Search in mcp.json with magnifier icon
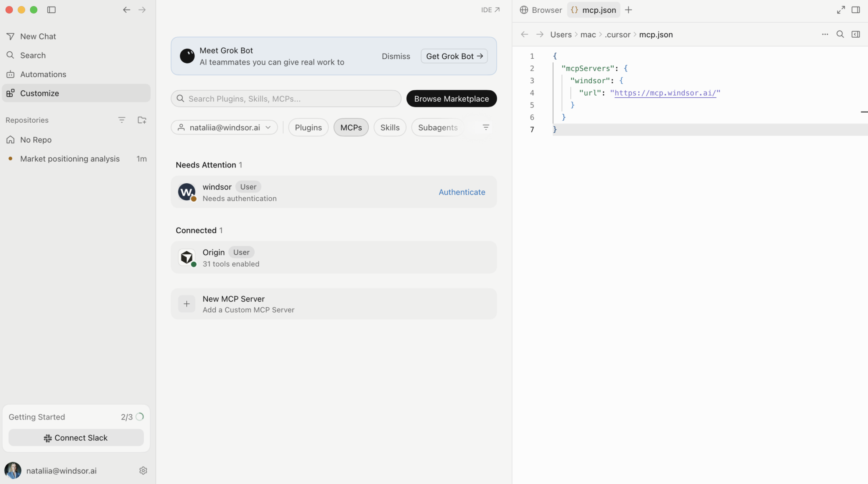 click(x=840, y=34)
